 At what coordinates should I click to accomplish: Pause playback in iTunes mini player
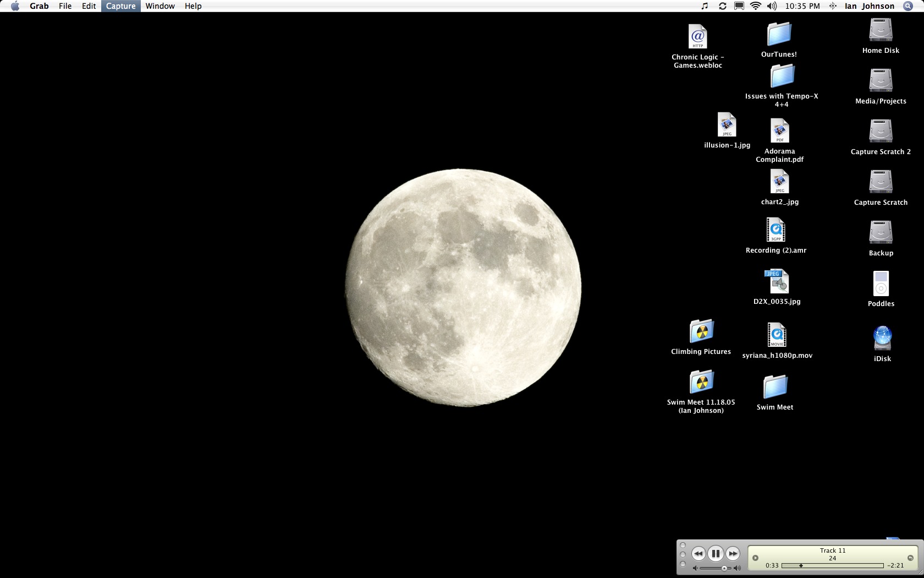pos(716,554)
